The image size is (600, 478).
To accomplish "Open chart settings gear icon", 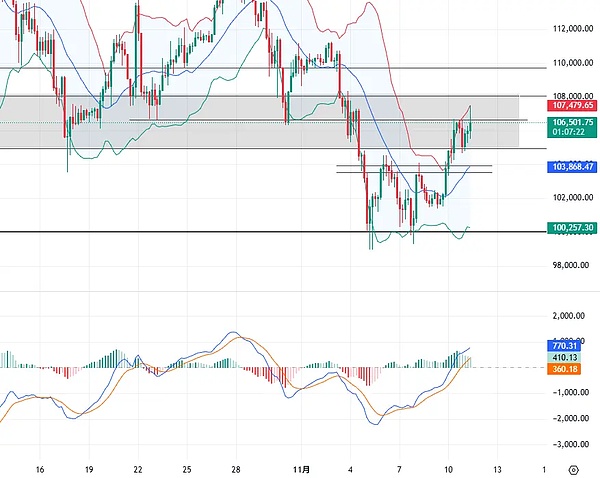I will [x=571, y=468].
